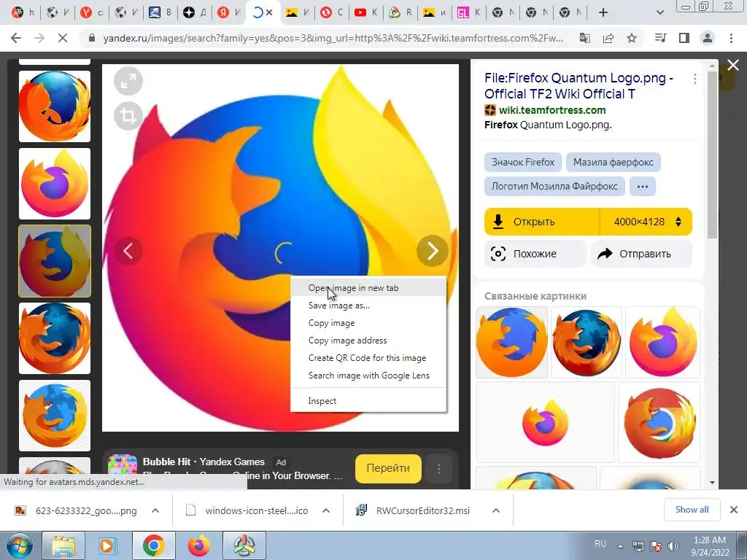This screenshot has height=560, width=747.
Task: Choose Open image in new tab
Action: [368, 288]
